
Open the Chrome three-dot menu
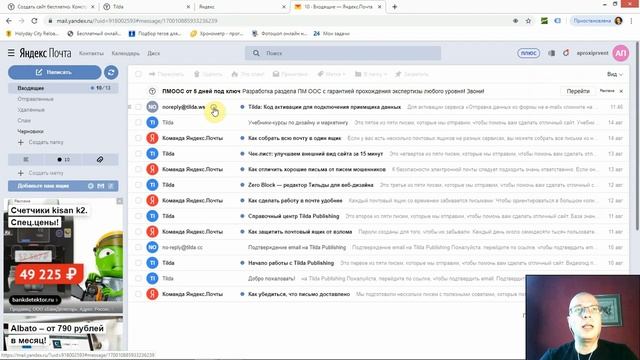[x=632, y=21]
